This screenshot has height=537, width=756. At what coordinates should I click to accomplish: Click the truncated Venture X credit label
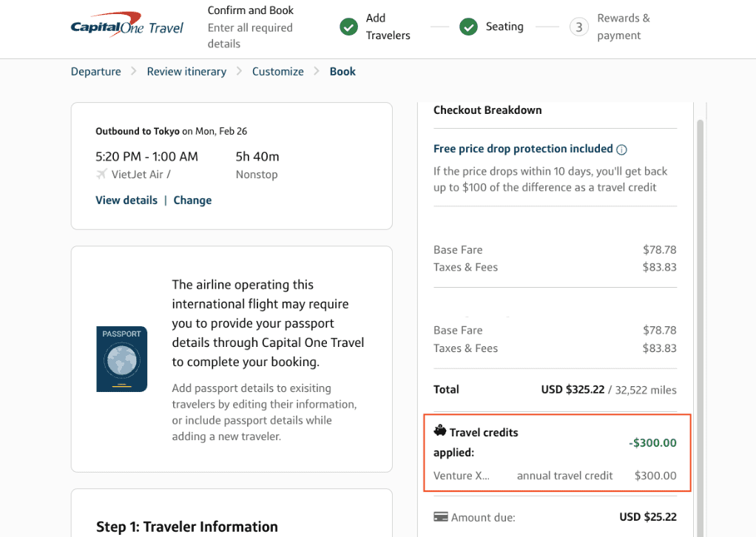pyautogui.click(x=462, y=476)
